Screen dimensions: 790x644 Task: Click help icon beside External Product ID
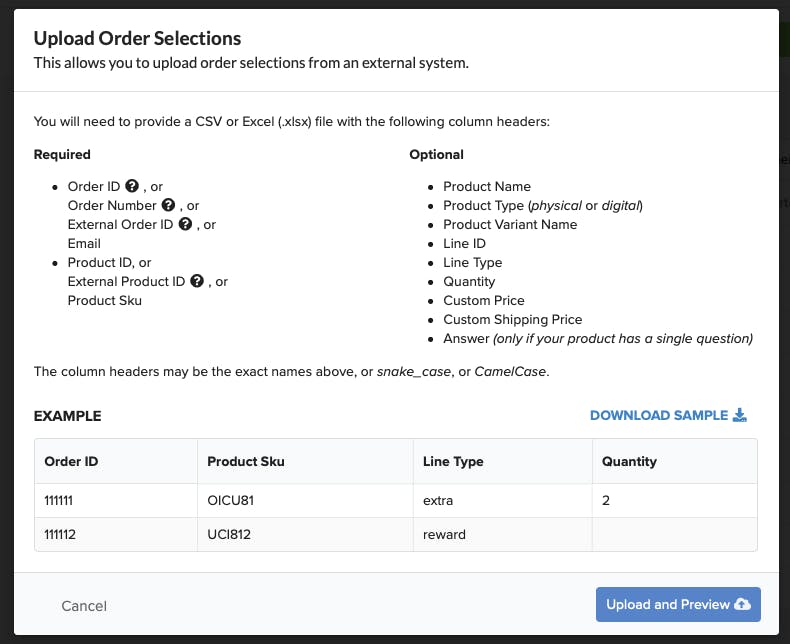197,281
